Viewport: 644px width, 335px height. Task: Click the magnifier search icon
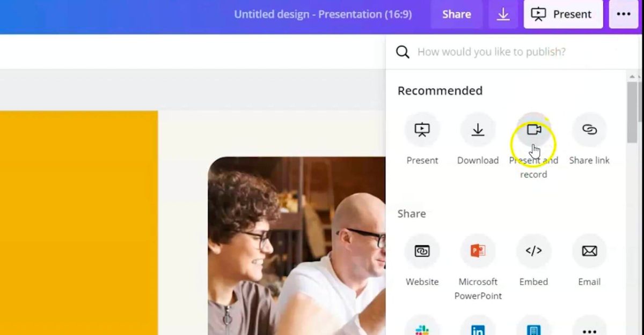click(x=402, y=52)
